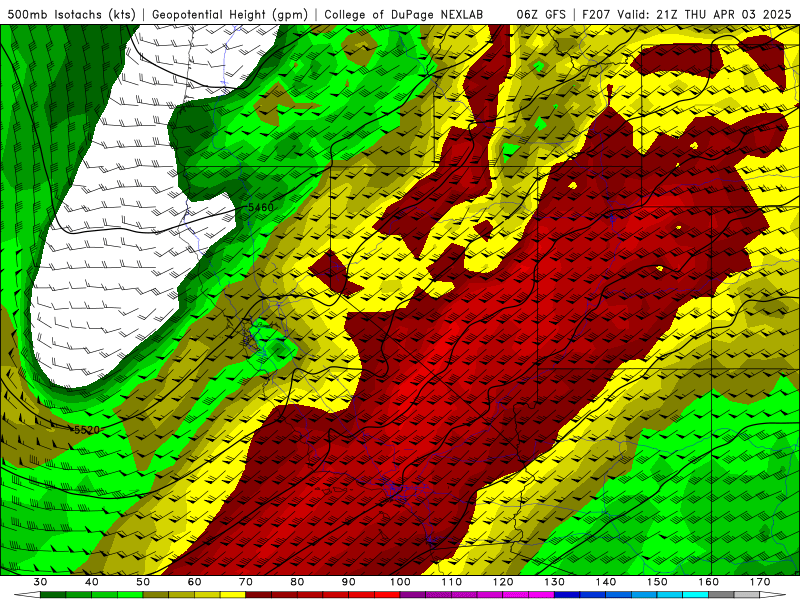
Task: Click the 170 value on the color scale
Action: click(760, 582)
